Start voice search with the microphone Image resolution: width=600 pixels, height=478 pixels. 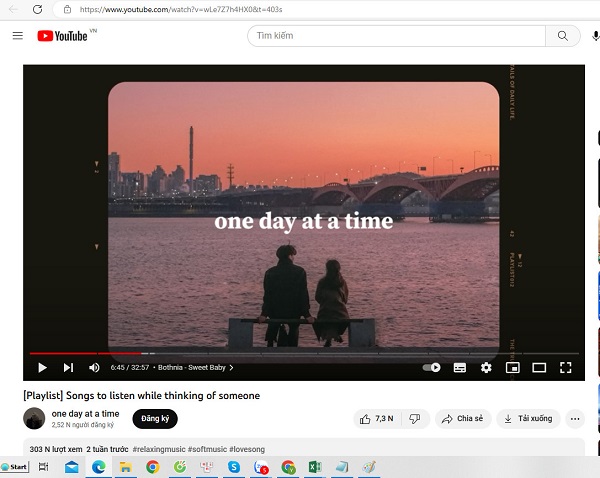[x=595, y=36]
